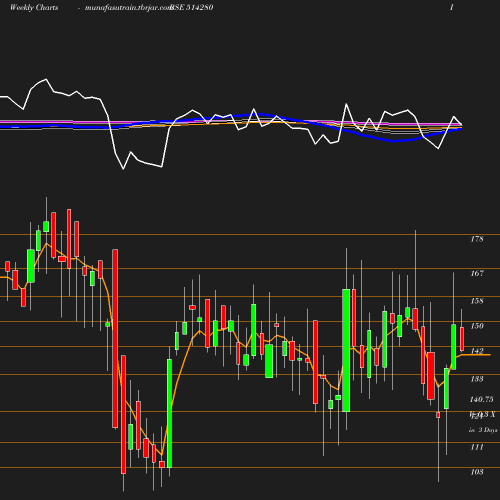Click the 'BSE 514280' symbol label
This screenshot has height=500, width=500.
[x=191, y=7]
